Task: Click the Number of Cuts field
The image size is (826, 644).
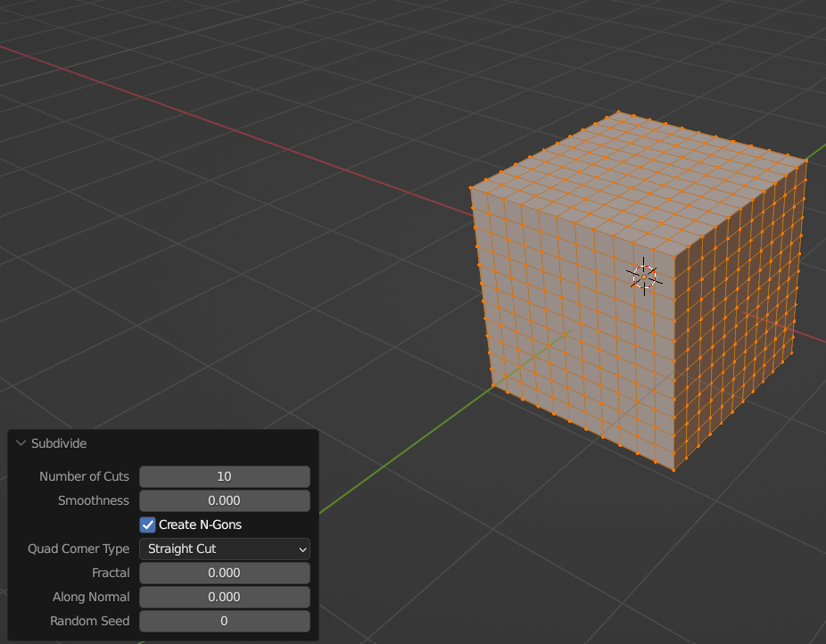Action: (225, 476)
